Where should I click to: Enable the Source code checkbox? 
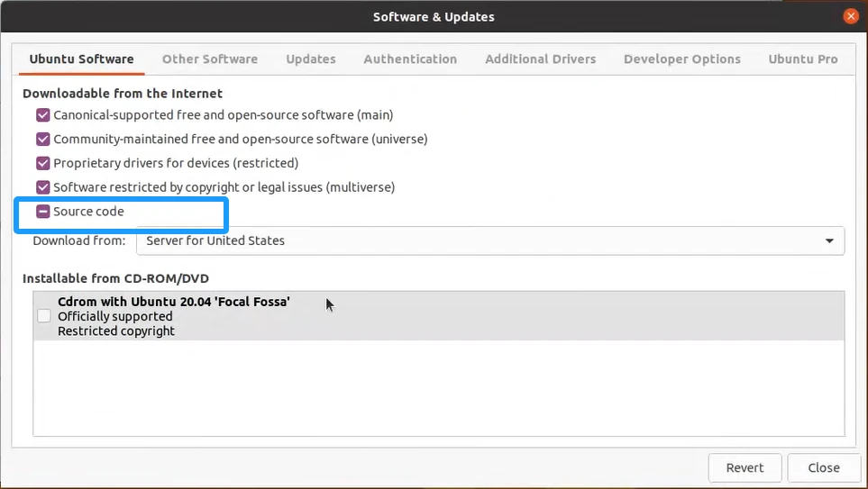click(42, 212)
